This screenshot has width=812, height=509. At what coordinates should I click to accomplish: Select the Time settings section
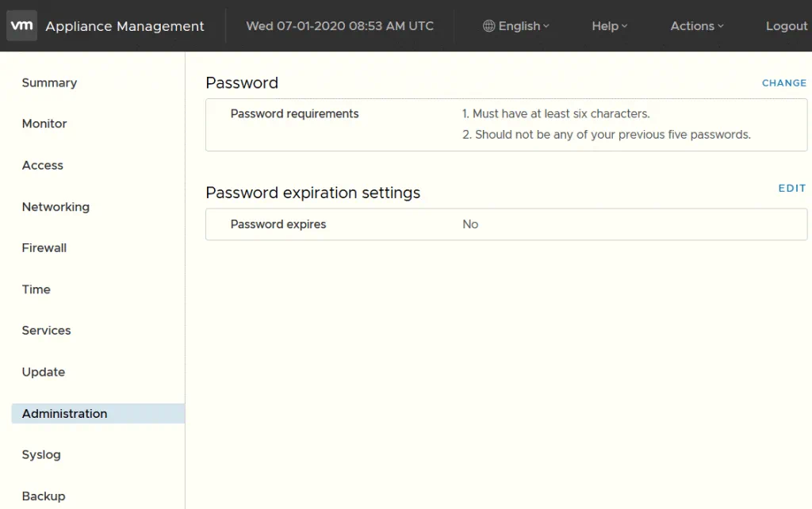36,289
